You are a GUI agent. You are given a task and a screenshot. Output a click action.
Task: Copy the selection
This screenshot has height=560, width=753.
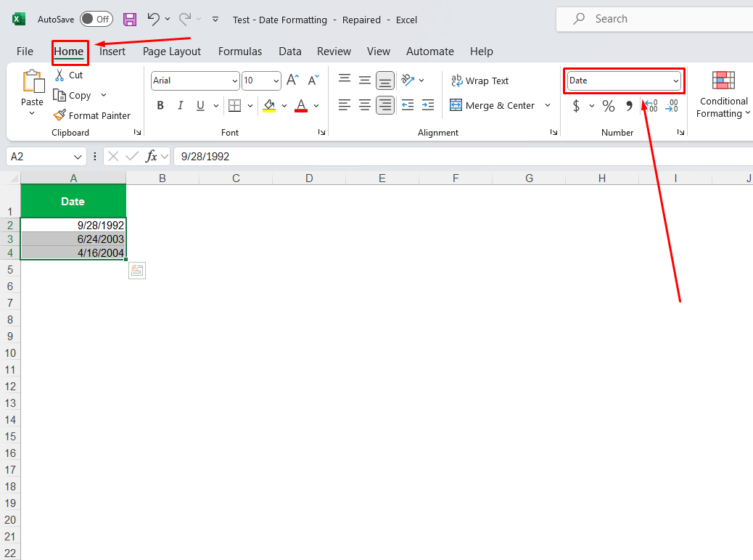click(73, 95)
